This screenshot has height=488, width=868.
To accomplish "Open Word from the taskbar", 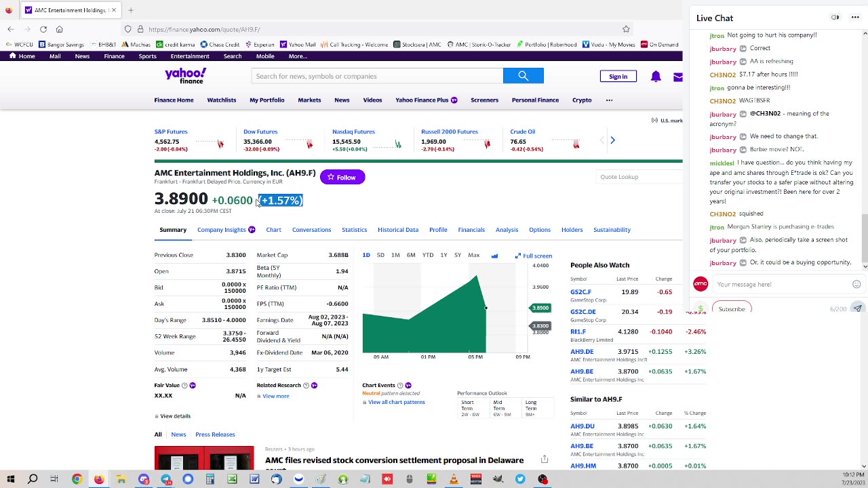I will 254,479.
